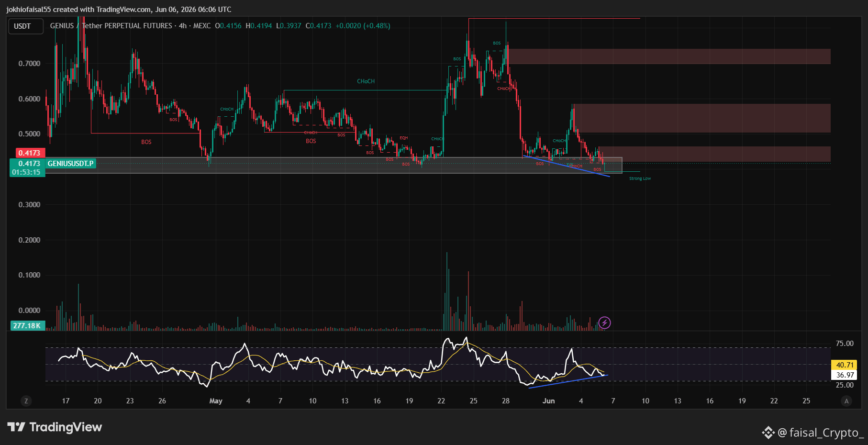Viewport: 868px width, 445px height.
Task: Click the @faisal_Crypto_ watermark handle
Action: click(821, 433)
